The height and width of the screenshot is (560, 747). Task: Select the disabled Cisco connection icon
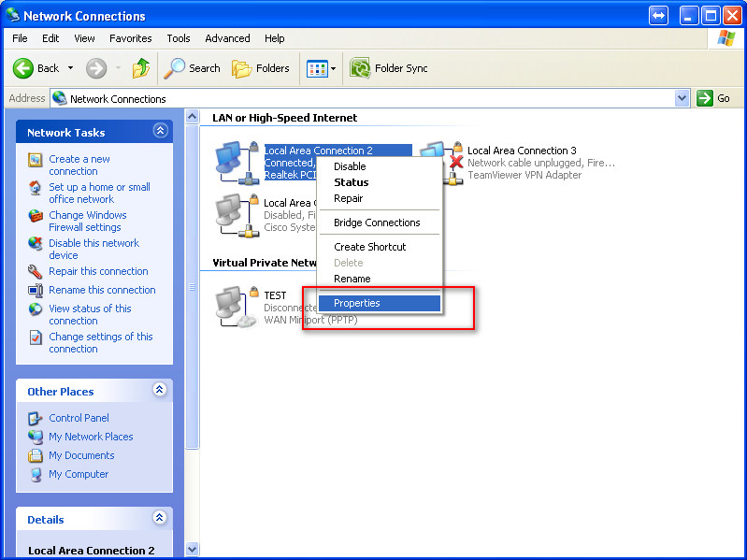[x=237, y=215]
